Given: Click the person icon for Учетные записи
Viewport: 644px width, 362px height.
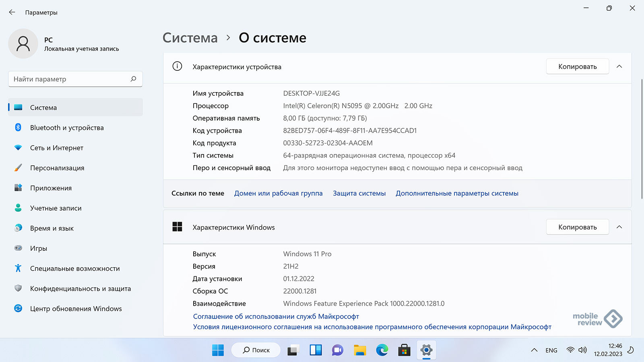Looking at the screenshot, I should click(18, 208).
